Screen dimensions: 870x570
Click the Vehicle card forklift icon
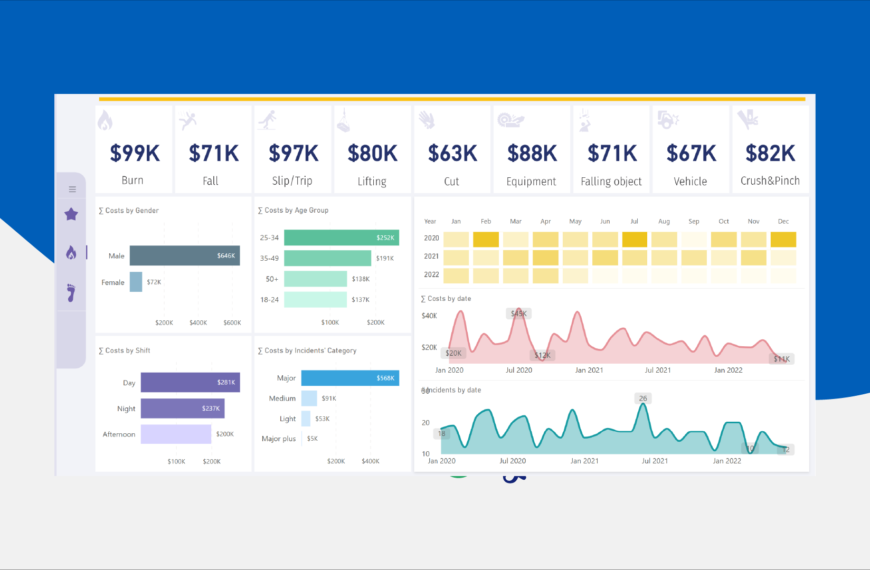(665, 121)
